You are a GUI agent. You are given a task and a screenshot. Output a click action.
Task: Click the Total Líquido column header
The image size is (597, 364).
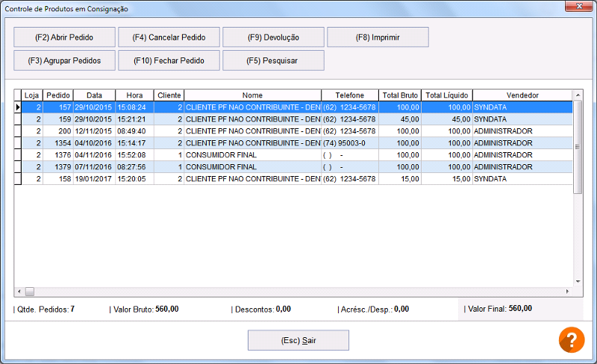447,95
